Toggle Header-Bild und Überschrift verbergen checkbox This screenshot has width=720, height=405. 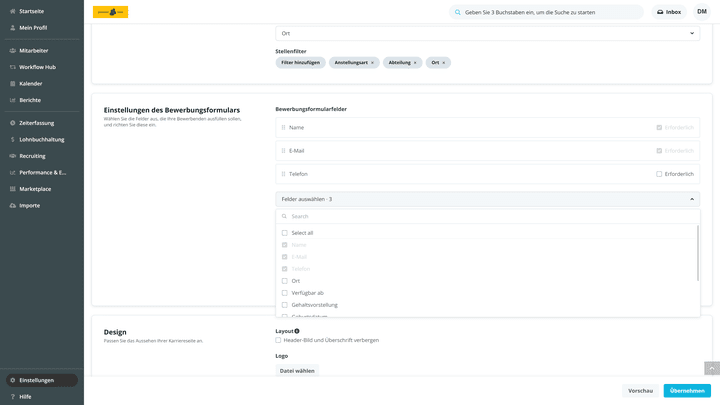pyautogui.click(x=278, y=340)
